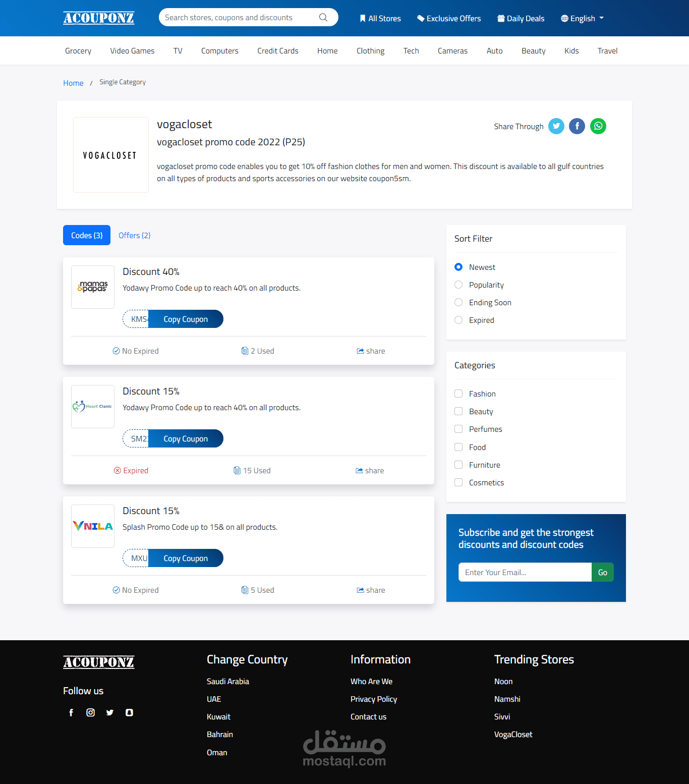Click the VNILA logo thumbnail
This screenshot has height=784, width=689.
point(93,526)
